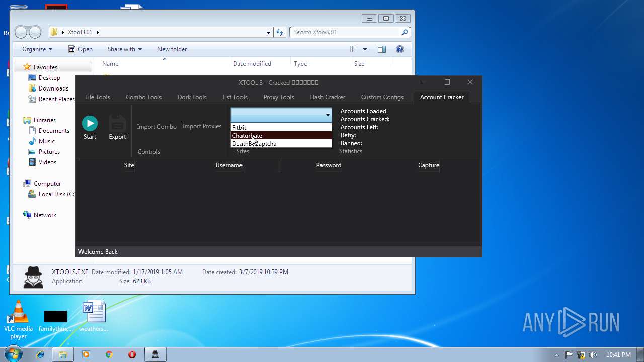Open the Music library
This screenshot has width=644, height=362.
[47, 141]
